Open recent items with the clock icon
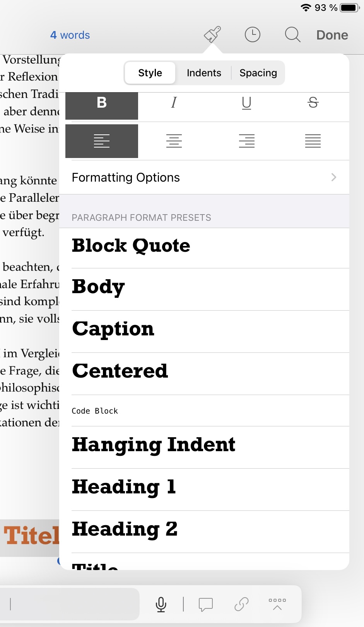This screenshot has width=364, height=627. point(252,34)
